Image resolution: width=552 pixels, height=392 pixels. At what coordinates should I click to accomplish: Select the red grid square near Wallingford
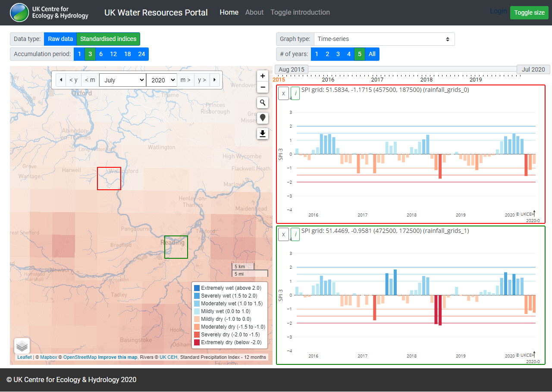tap(109, 179)
